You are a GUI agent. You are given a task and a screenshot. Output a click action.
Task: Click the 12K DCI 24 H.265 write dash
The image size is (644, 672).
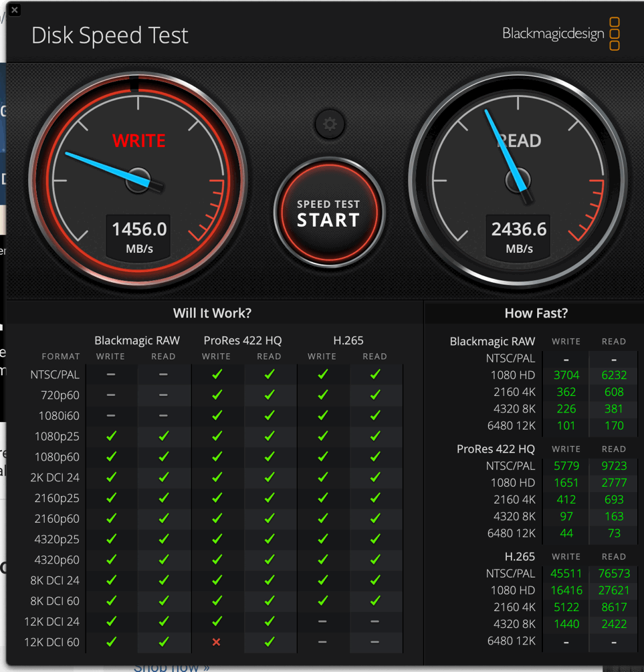click(x=322, y=621)
